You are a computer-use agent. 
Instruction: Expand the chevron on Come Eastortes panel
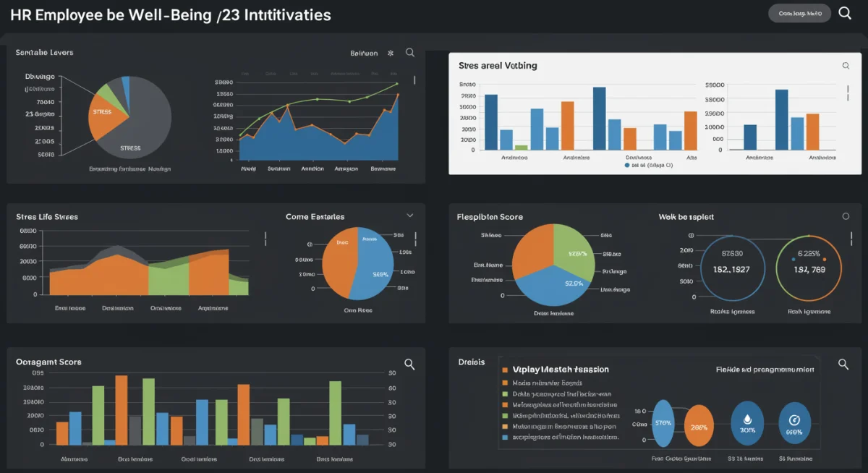409,215
